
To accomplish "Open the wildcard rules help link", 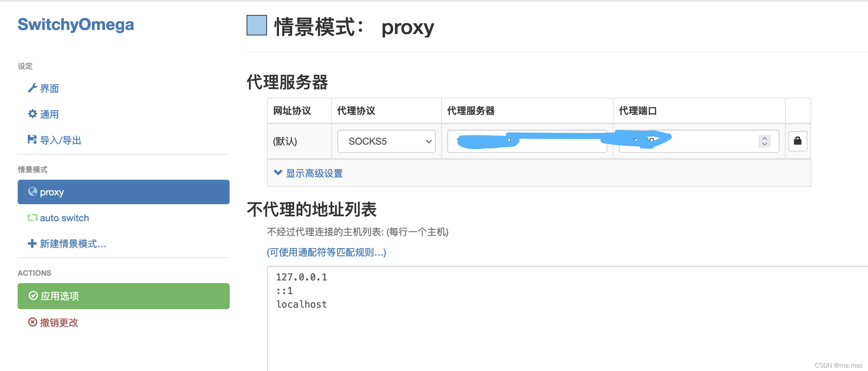I will [x=327, y=252].
